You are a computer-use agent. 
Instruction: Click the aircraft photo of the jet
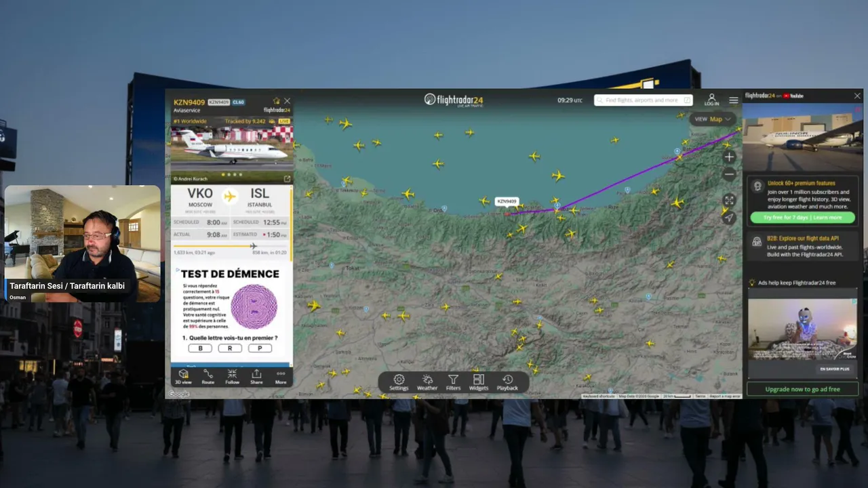click(232, 149)
